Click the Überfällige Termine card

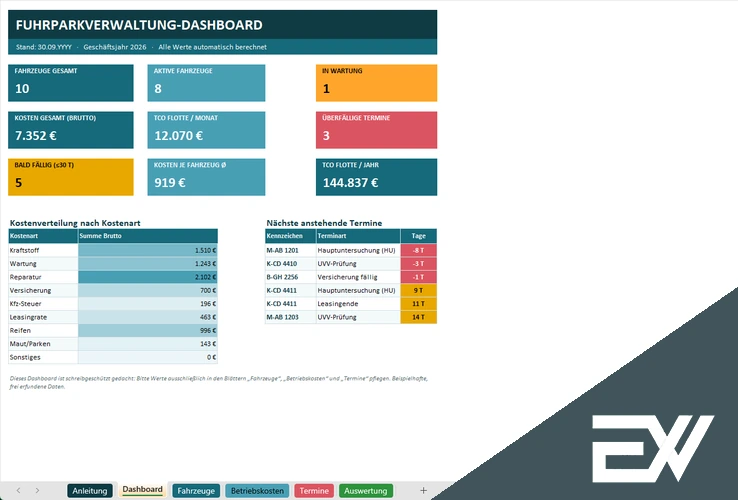[377, 130]
